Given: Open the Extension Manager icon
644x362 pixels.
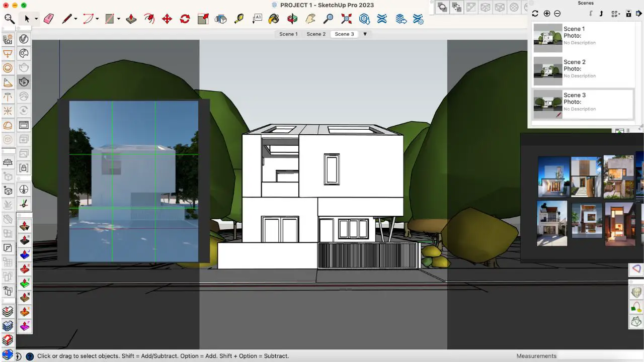Looking at the screenshot, I should 418,19.
